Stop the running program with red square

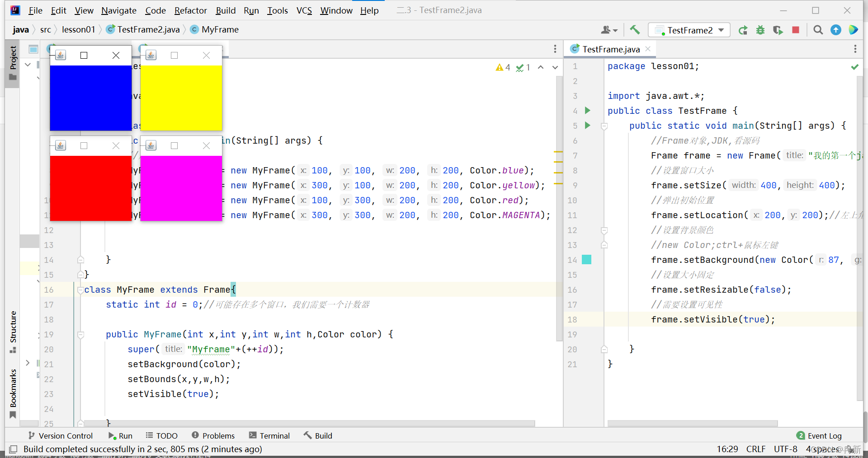tap(796, 30)
